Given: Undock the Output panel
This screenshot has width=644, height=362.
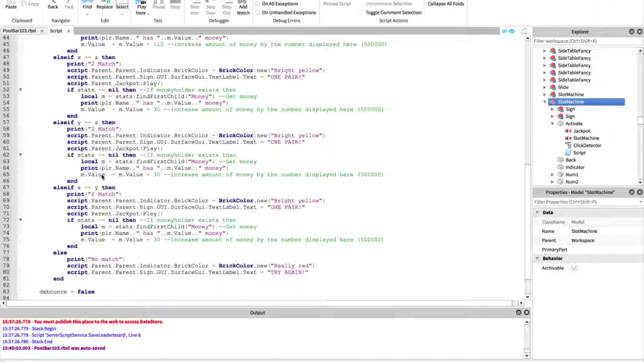Looking at the screenshot, I should click(x=518, y=313).
